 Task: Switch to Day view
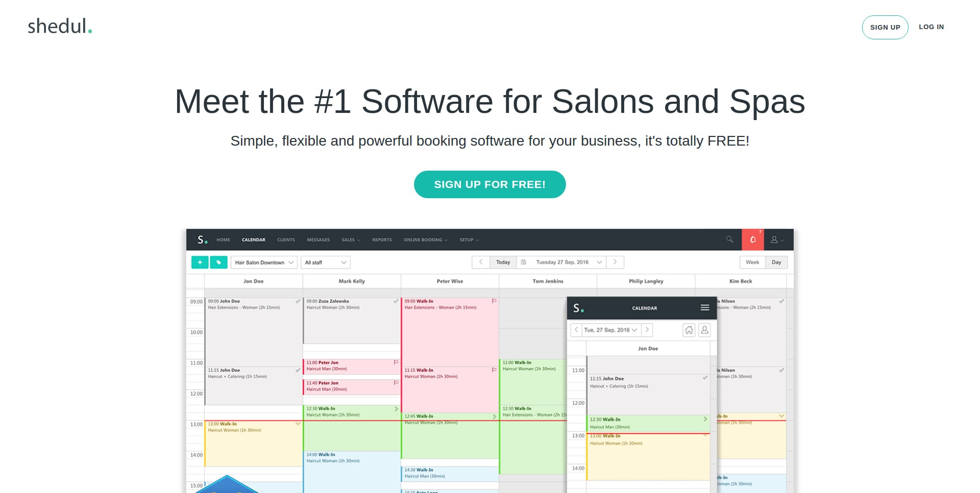coord(776,262)
